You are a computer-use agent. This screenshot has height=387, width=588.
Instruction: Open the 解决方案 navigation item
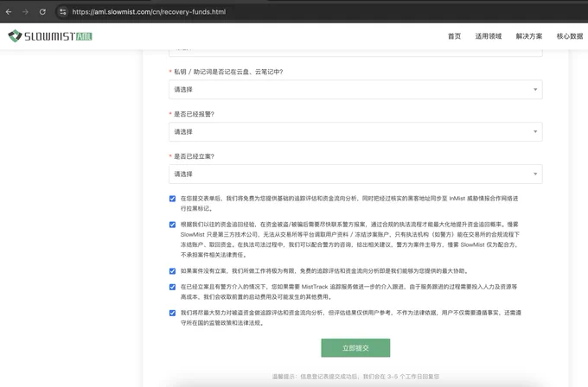(528, 36)
